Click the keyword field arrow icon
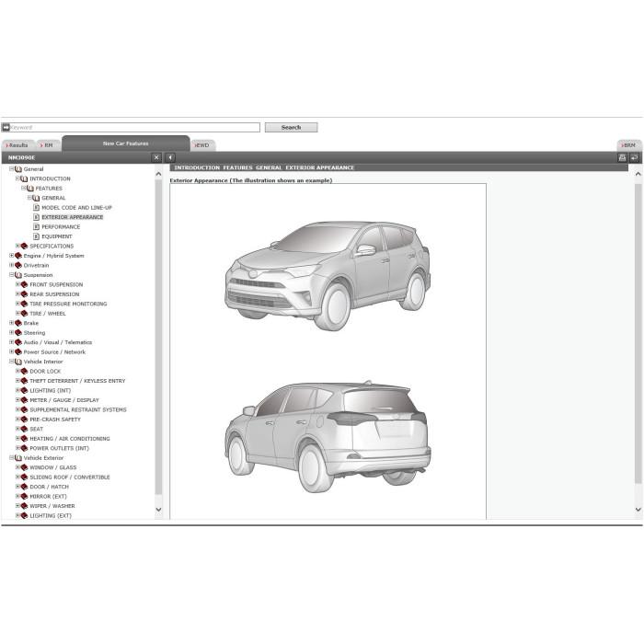 coord(6,127)
